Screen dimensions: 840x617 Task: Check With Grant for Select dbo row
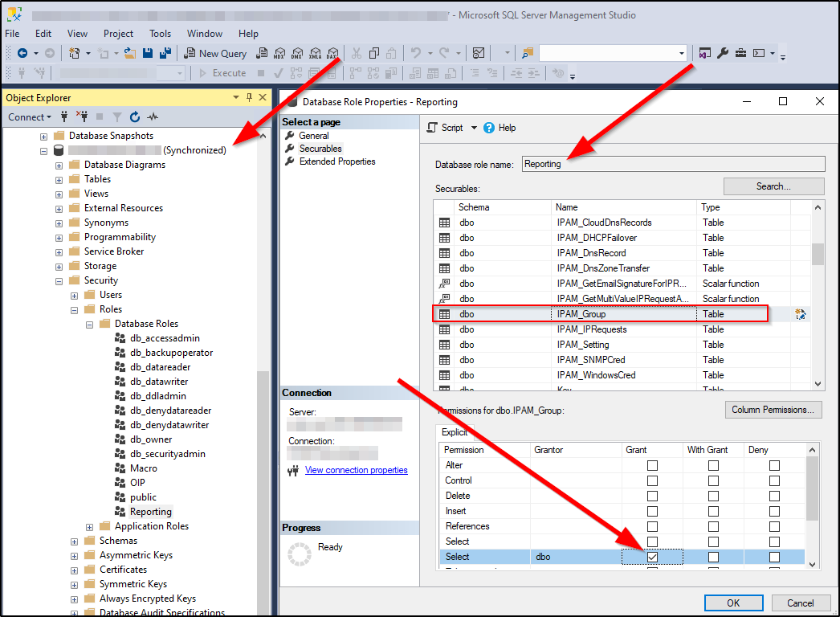(713, 557)
